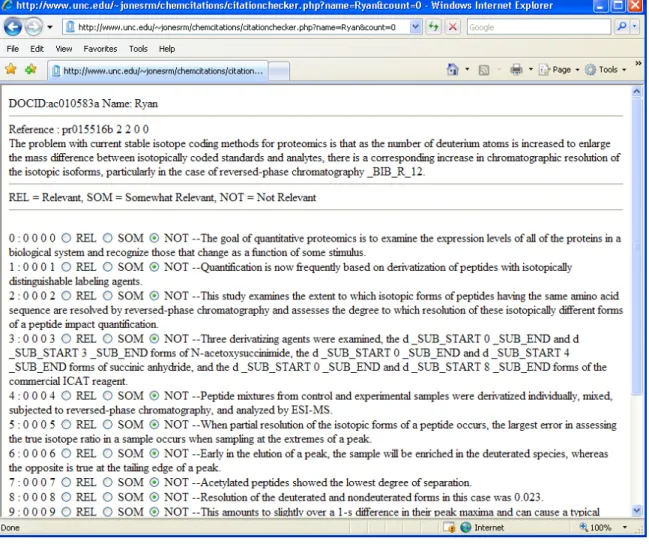Choose SOM for sentence 3 : 0 0 0 3
Image resolution: width=649 pixels, height=544 pixels.
pyautogui.click(x=108, y=339)
